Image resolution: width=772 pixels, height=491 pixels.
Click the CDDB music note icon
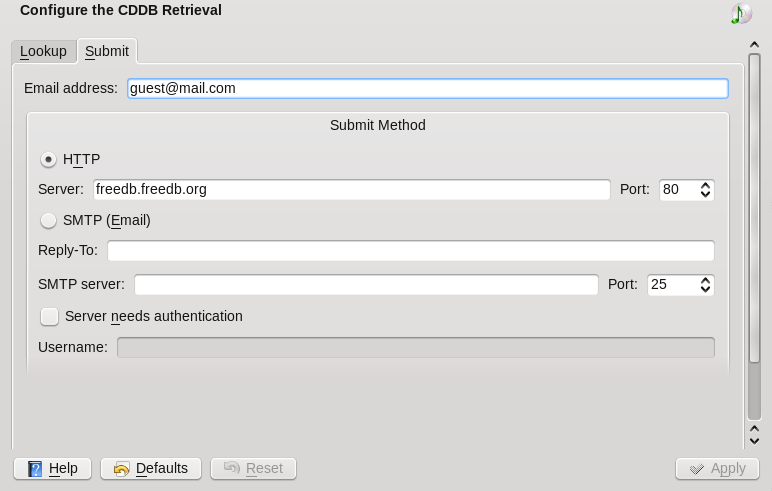tap(740, 13)
